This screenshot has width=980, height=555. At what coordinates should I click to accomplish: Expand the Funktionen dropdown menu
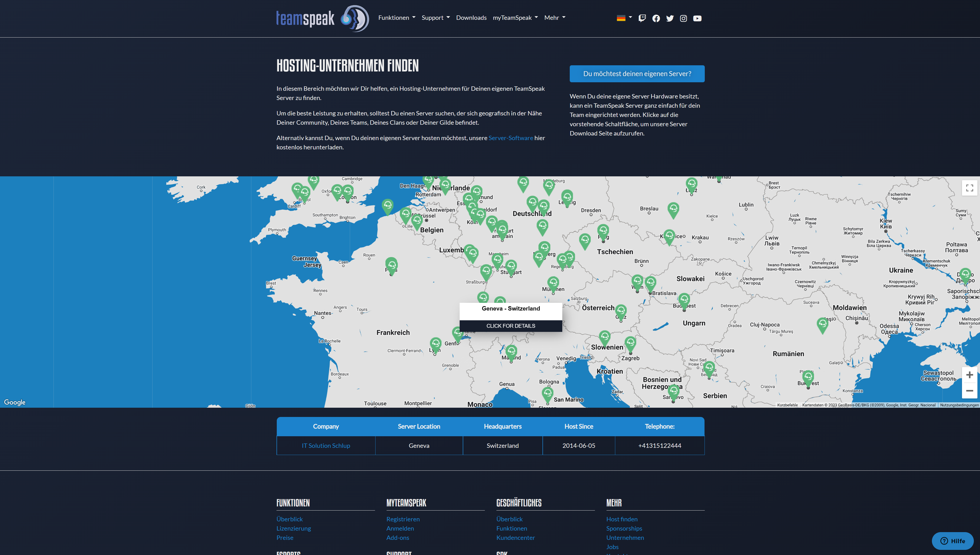(x=397, y=17)
